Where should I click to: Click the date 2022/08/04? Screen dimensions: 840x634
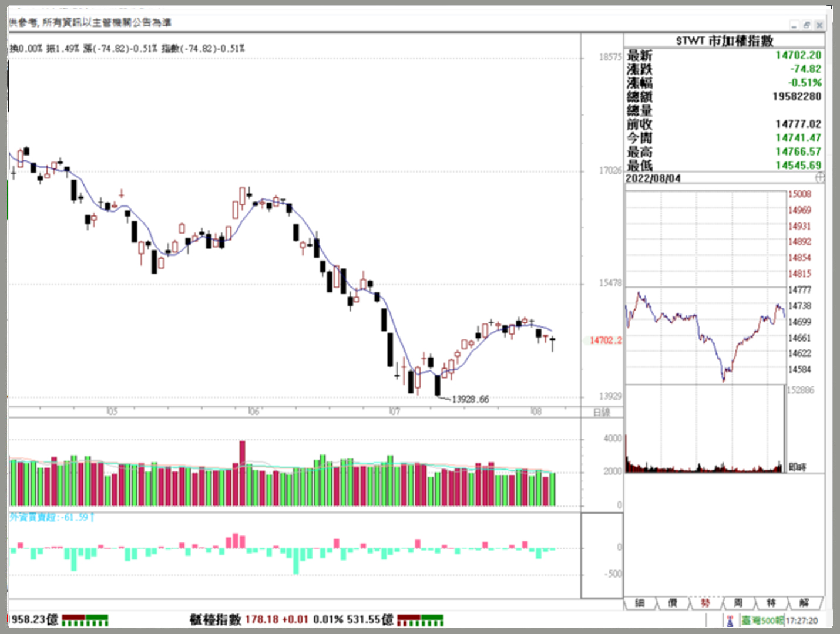click(653, 178)
